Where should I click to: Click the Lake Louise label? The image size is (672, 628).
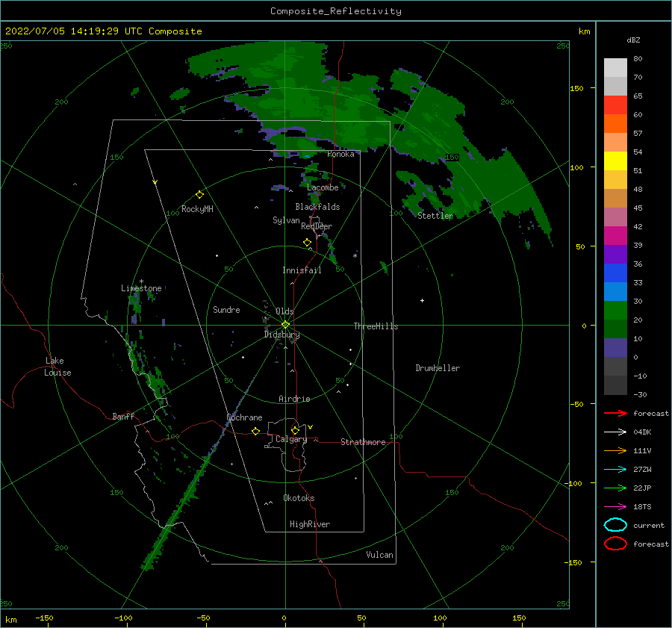pos(57,367)
